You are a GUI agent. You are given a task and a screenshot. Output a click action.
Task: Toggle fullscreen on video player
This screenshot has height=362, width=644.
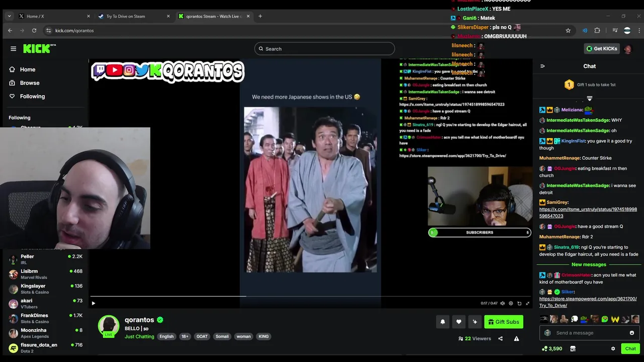(x=527, y=303)
